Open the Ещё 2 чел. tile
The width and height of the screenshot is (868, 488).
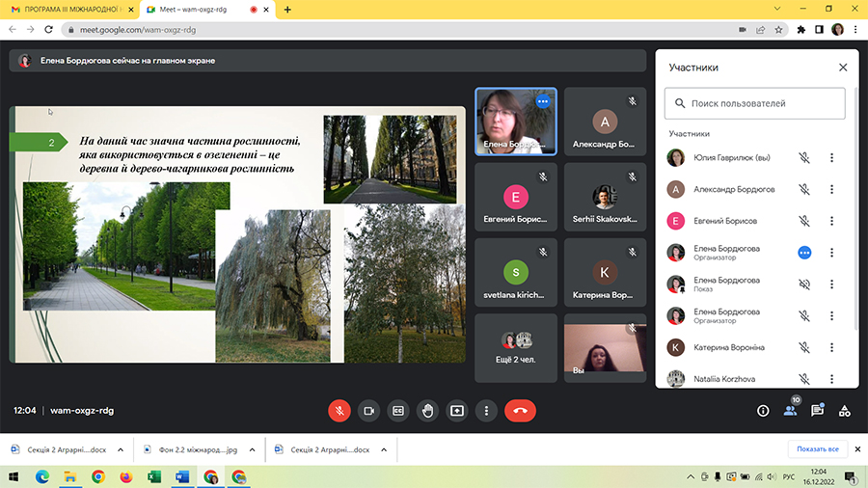tap(516, 348)
